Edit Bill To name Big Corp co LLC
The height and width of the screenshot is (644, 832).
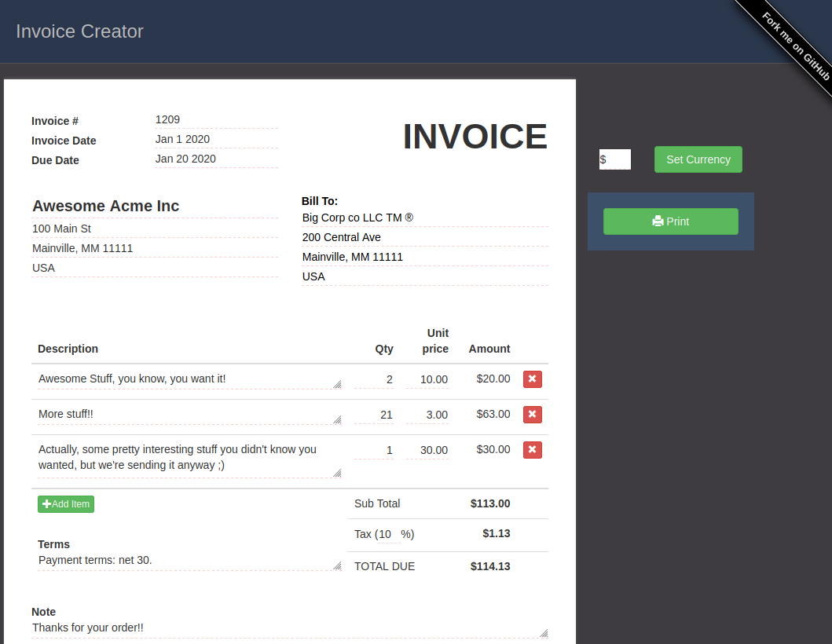pos(425,218)
